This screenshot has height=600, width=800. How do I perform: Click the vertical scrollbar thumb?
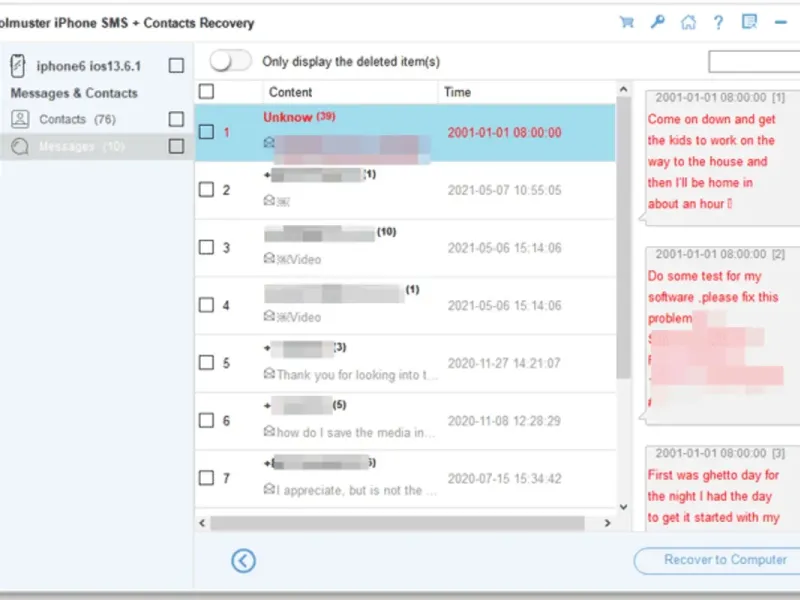tap(623, 237)
